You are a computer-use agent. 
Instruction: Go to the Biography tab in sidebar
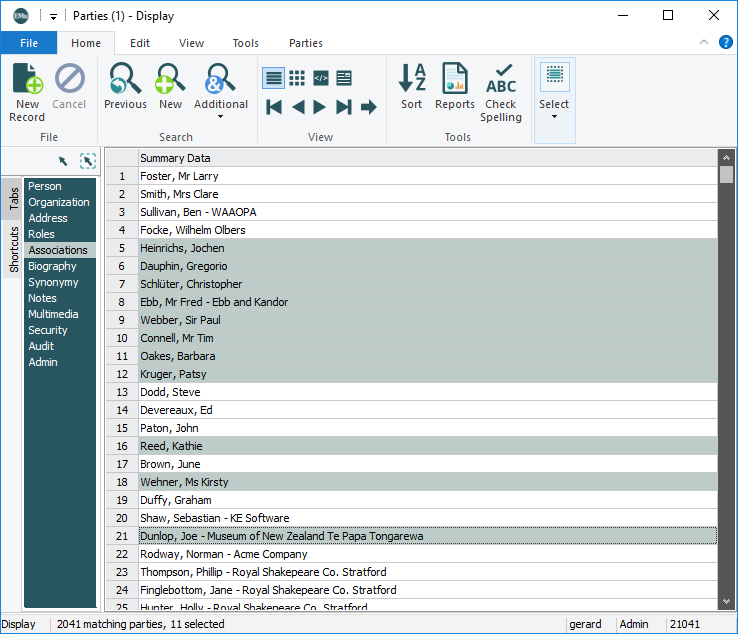pyautogui.click(x=52, y=266)
